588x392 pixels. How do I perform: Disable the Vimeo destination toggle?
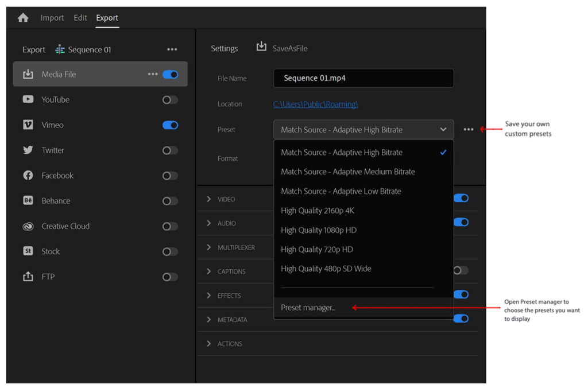(170, 125)
